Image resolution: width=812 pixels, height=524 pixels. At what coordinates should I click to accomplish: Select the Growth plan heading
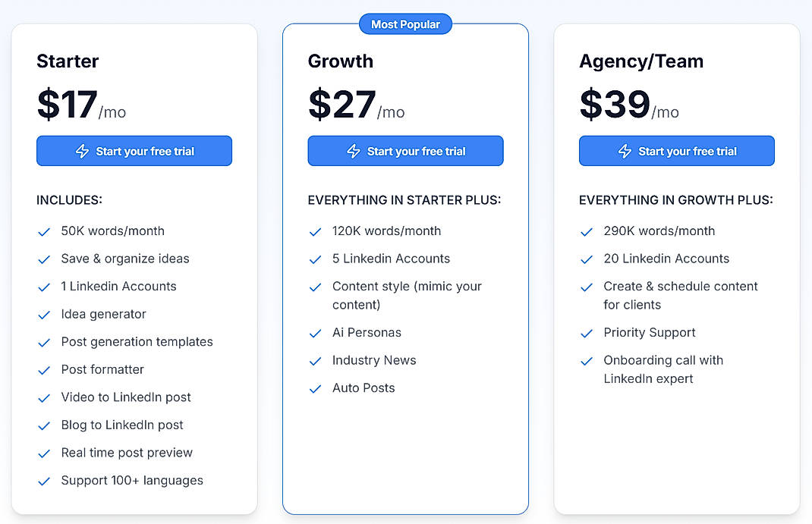(x=340, y=61)
